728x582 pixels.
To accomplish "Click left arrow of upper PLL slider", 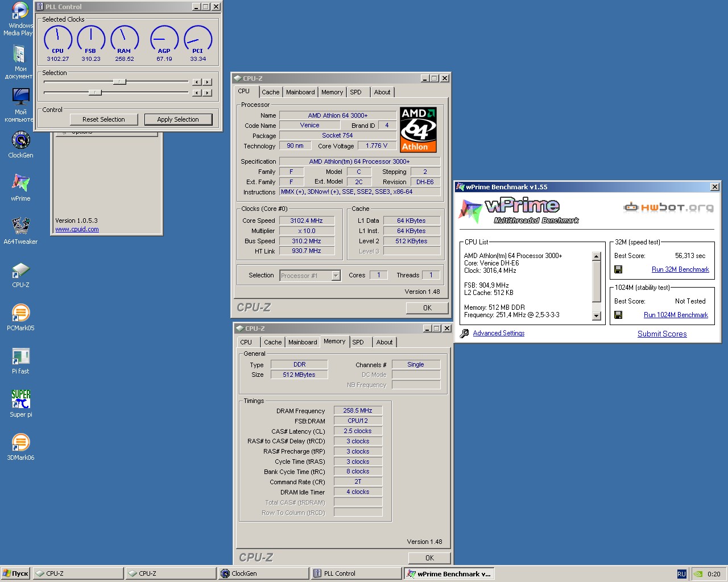I will click(x=197, y=82).
